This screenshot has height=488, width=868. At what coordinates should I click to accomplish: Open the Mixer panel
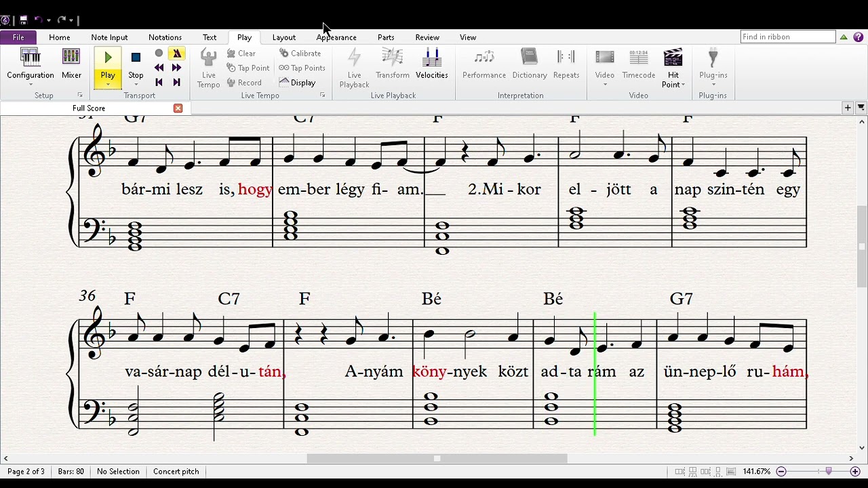71,64
